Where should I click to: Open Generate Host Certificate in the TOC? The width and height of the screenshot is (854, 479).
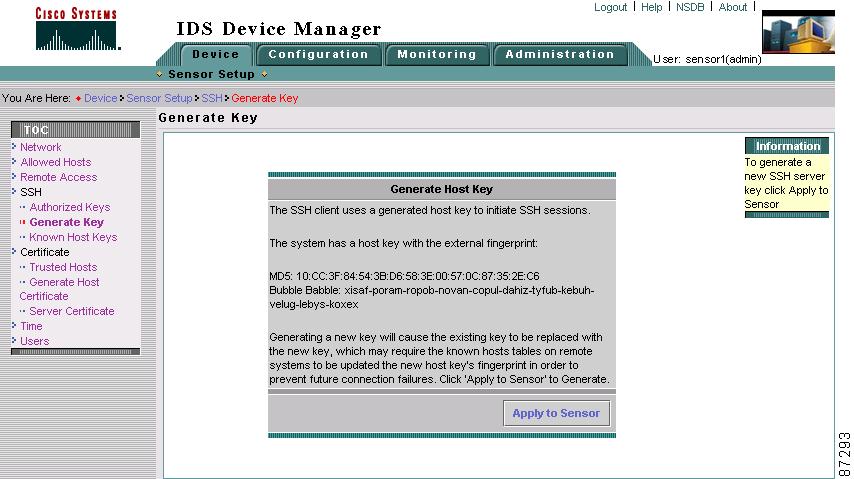[59, 289]
